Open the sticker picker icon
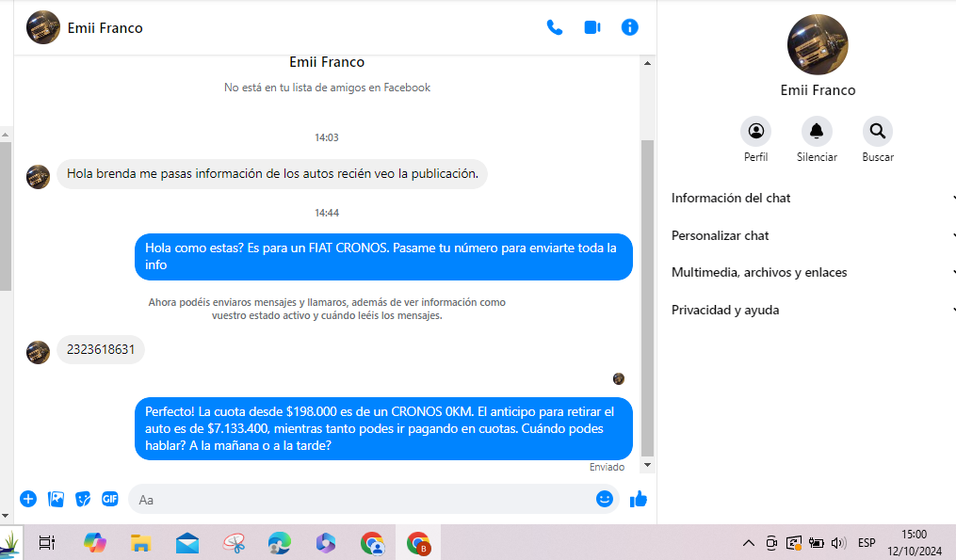Screen dimensions: 956x560 [82, 499]
